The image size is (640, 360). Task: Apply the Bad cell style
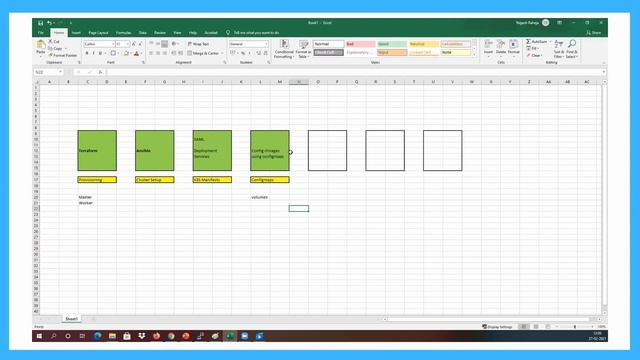(x=360, y=44)
